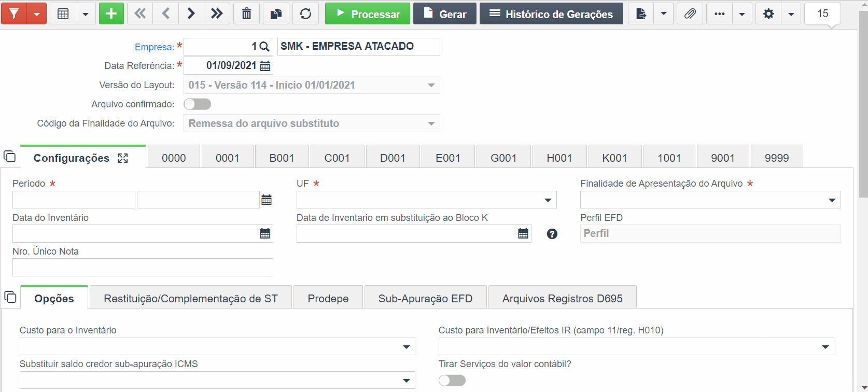The height and width of the screenshot is (392, 868).
Task: Open the filter dropdown arrow
Action: click(37, 14)
